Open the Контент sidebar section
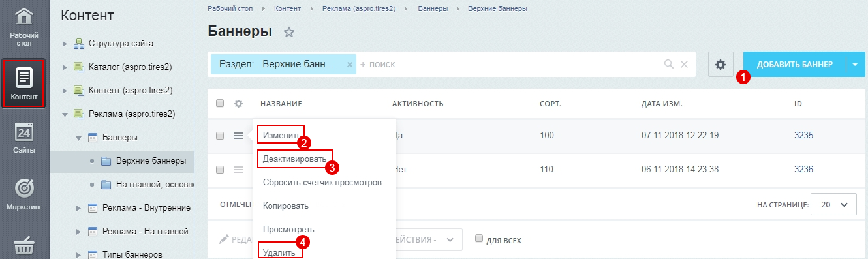Image resolution: width=868 pixels, height=259 pixels. pos(24,84)
